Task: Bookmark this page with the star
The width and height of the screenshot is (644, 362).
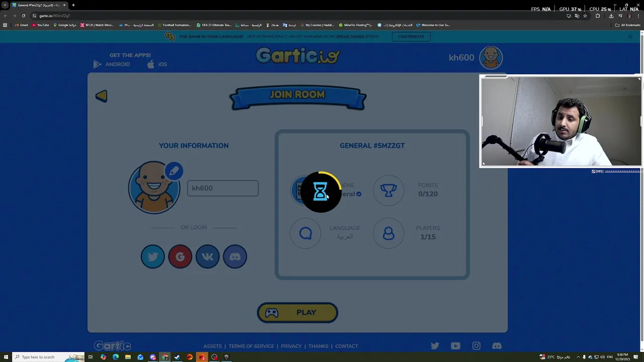Action: click(x=585, y=16)
